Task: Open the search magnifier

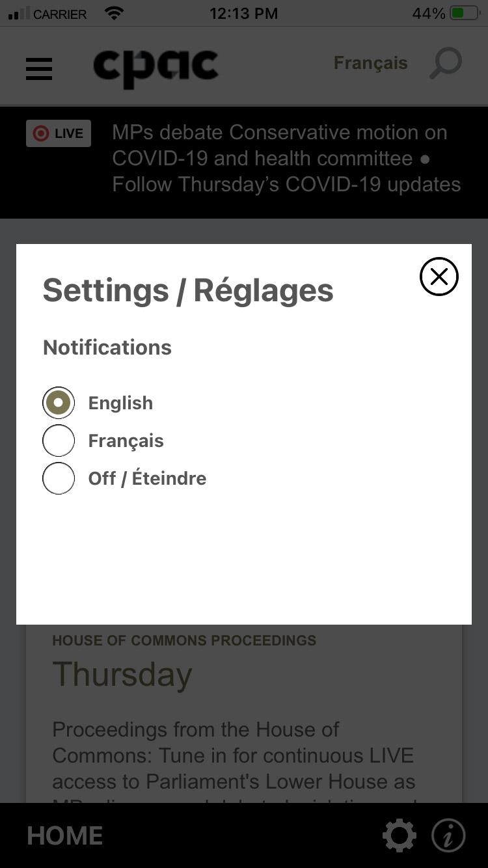Action: click(446, 64)
